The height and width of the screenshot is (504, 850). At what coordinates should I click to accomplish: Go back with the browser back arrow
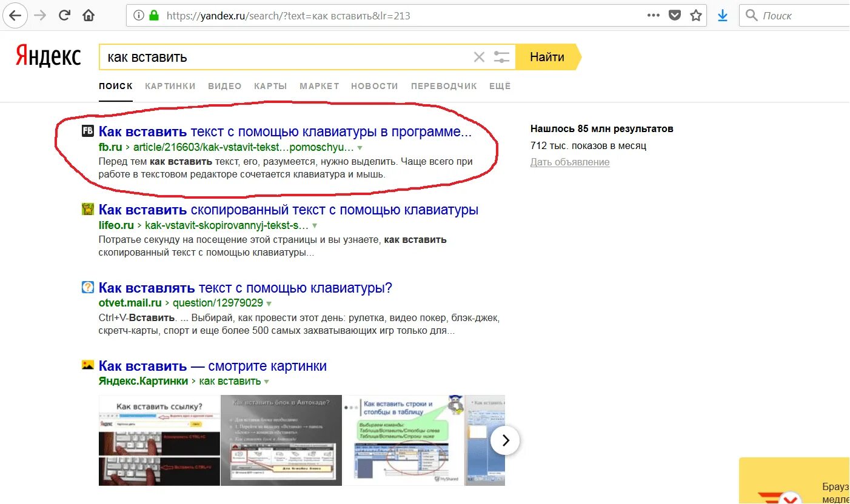coord(15,16)
